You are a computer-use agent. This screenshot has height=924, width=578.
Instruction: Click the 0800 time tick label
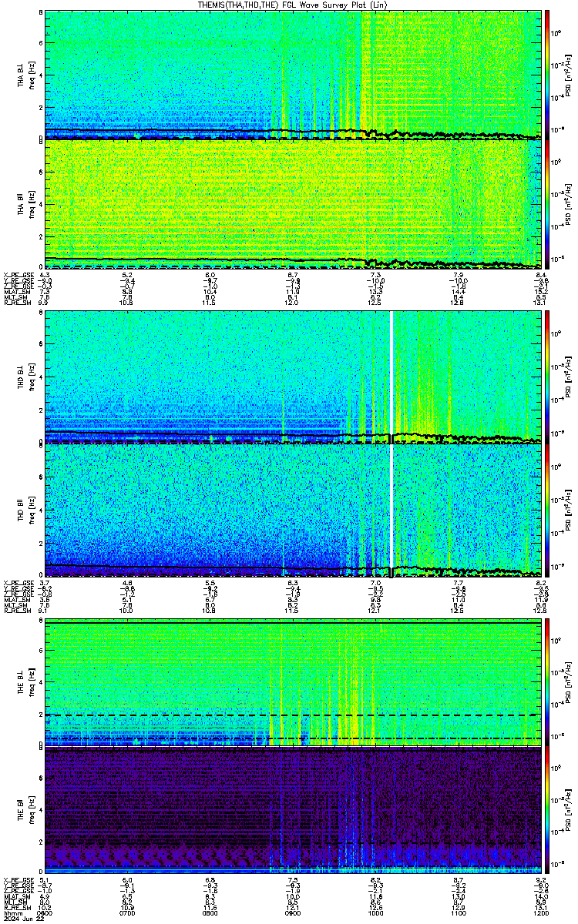point(210,914)
